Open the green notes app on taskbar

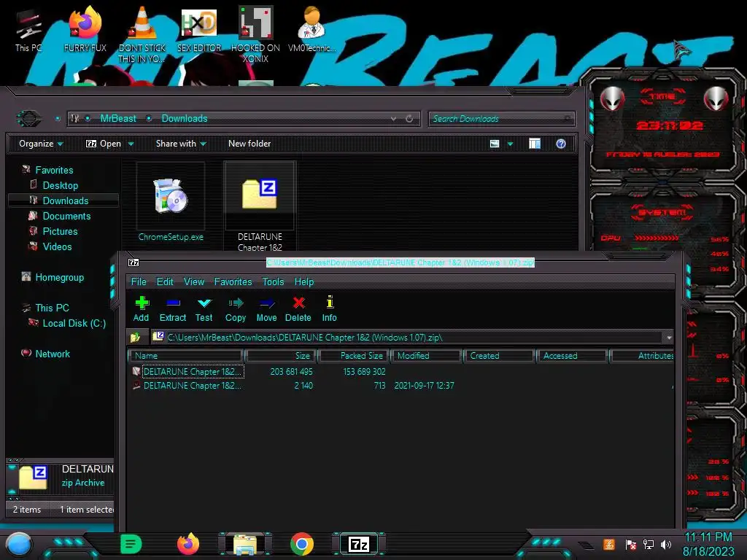pyautogui.click(x=131, y=544)
